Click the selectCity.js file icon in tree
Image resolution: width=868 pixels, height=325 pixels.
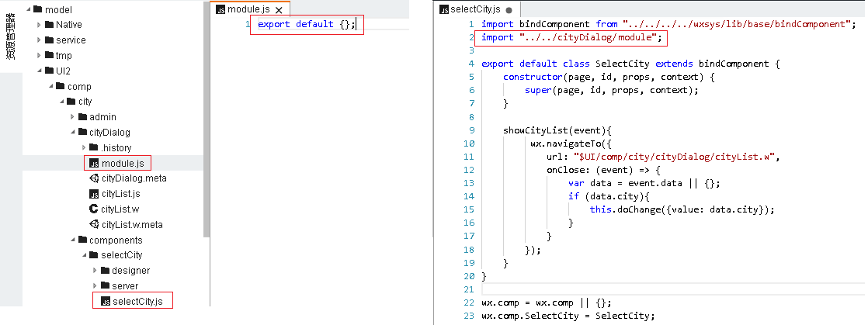point(104,301)
